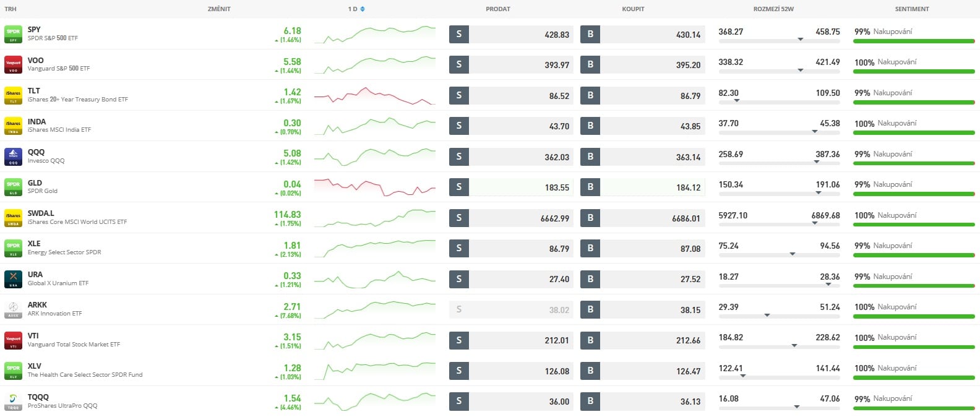Open the TLT iShares logo icon

point(13,95)
